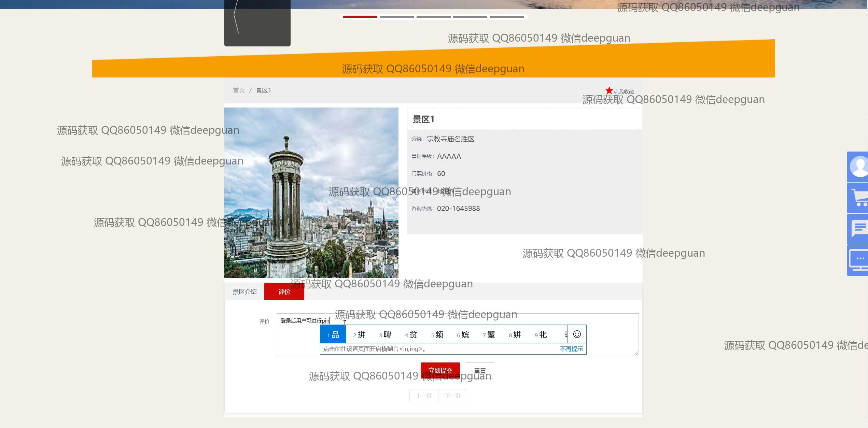Viewport: 868px width, 428px height.
Task: Choose IME candidate 1 品
Action: [333, 334]
